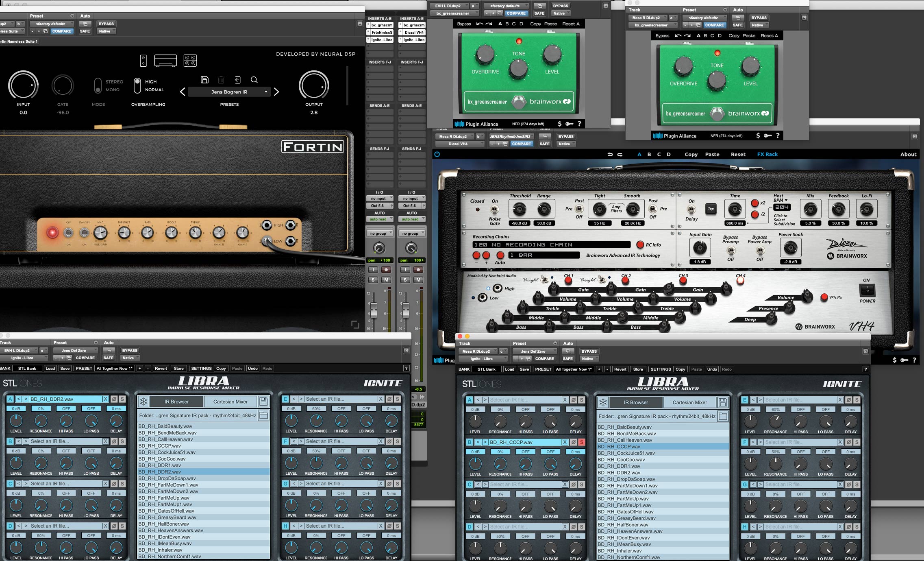Screen dimensions: 924x561
Task: Open the IR Browser tab in right Libra
Action: pyautogui.click(x=636, y=402)
